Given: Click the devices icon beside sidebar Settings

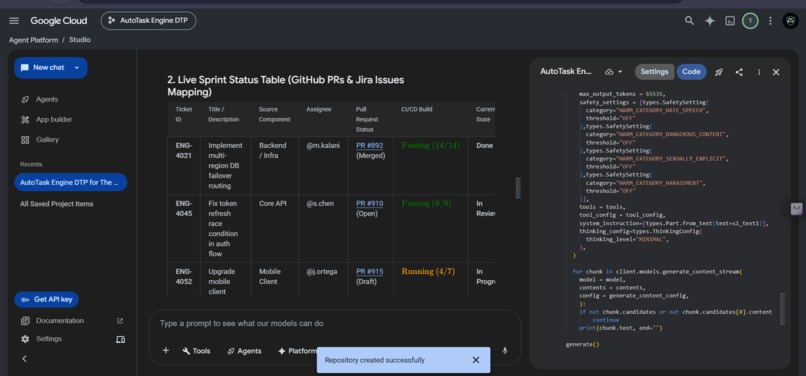Looking at the screenshot, I should pyautogui.click(x=120, y=339).
